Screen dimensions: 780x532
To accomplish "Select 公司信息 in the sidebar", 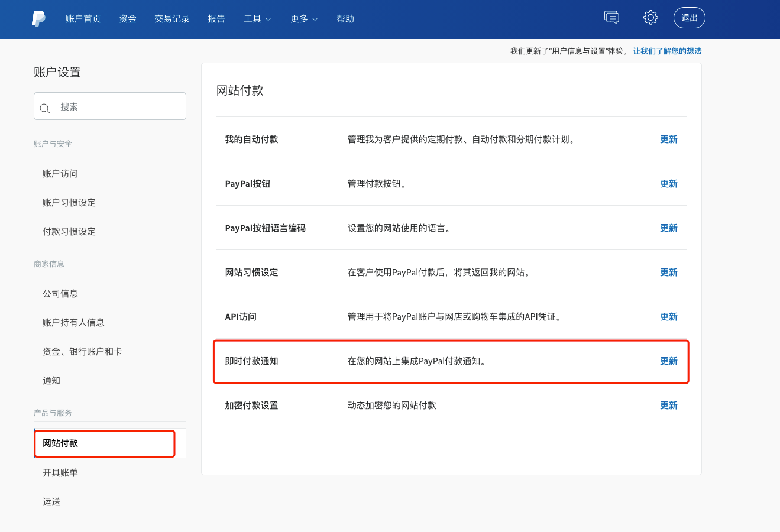I will click(x=60, y=294).
